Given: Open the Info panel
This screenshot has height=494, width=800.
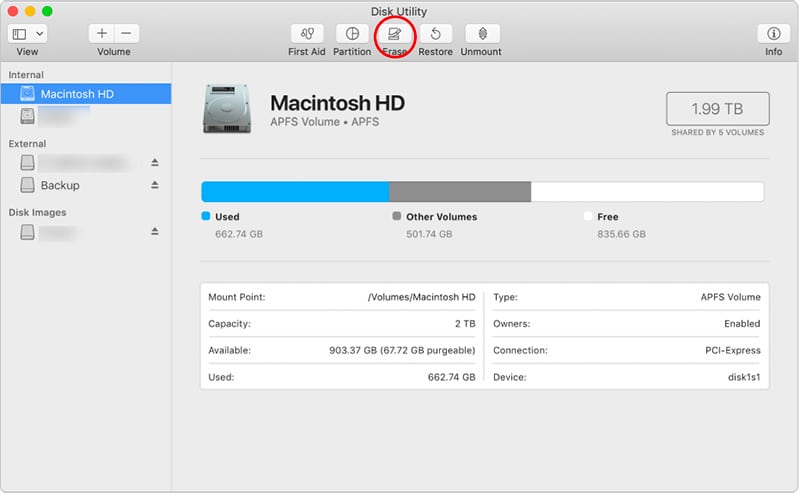Looking at the screenshot, I should coord(773,34).
